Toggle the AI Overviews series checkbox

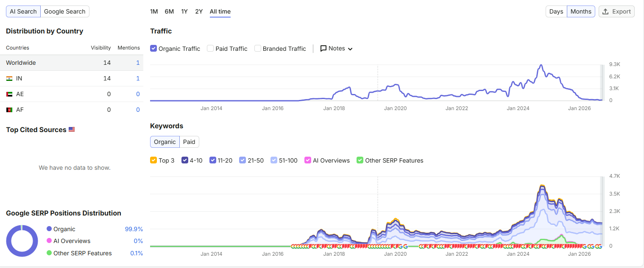click(308, 160)
